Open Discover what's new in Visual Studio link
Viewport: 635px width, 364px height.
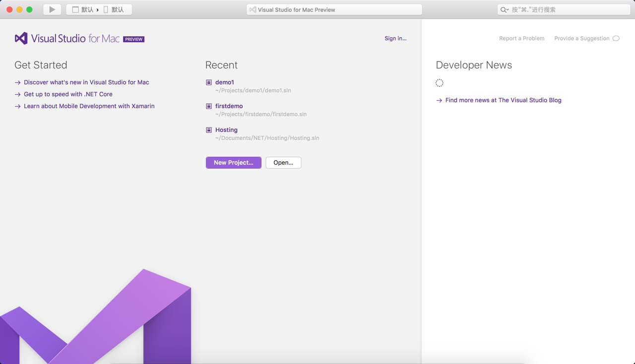pos(86,82)
